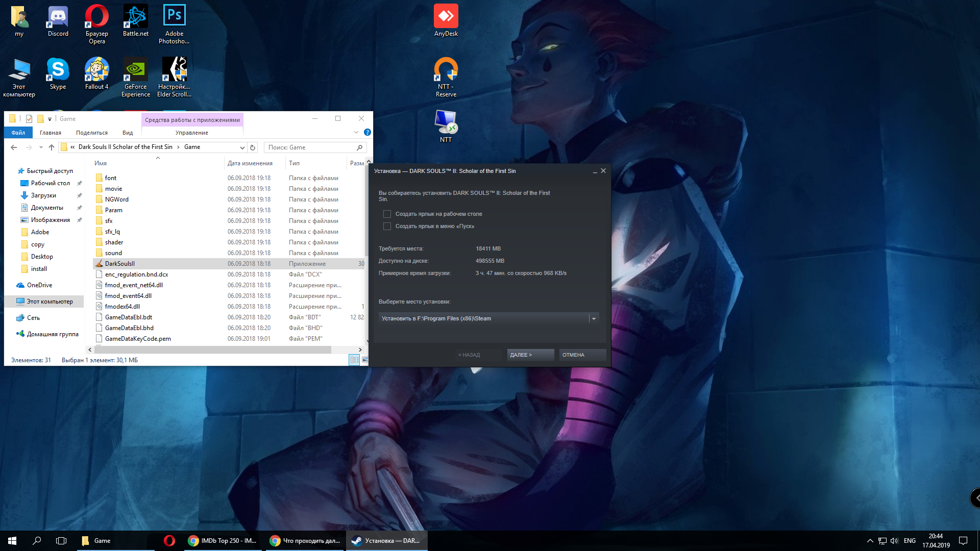Select enc_regulation.bnd.dcx file
Viewport: 980px width, 551px height.
tap(229, 274)
